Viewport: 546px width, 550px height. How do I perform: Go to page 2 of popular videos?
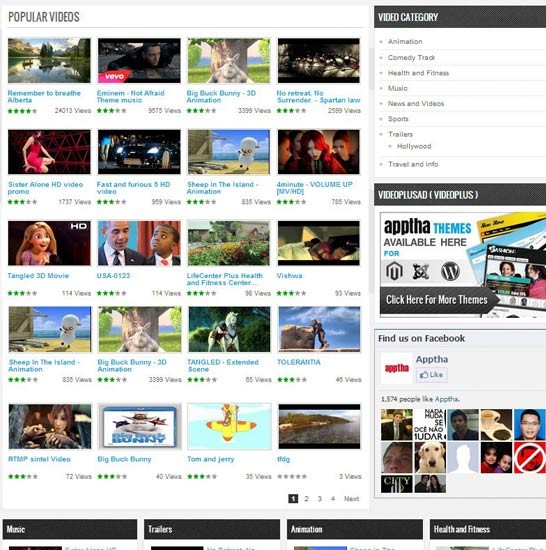306,498
